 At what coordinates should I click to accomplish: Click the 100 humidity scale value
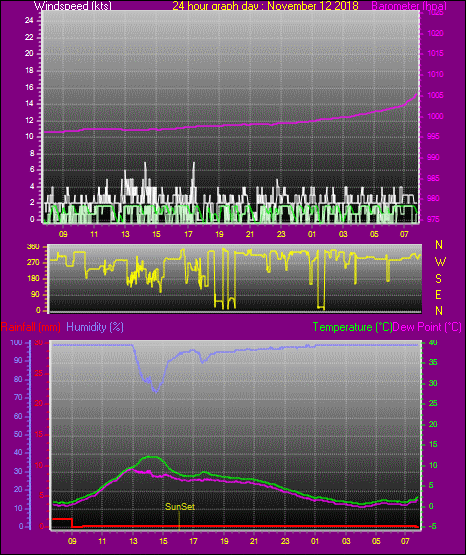point(16,342)
